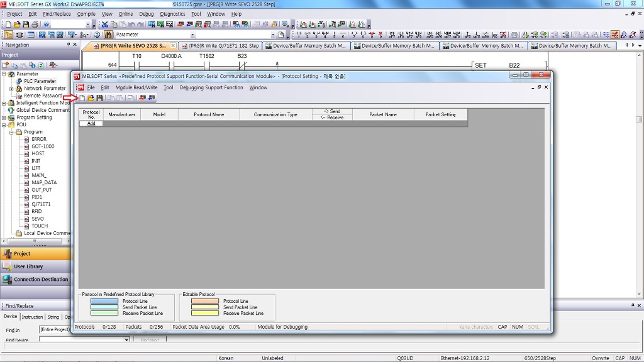Click the Find In combo box

(55, 329)
